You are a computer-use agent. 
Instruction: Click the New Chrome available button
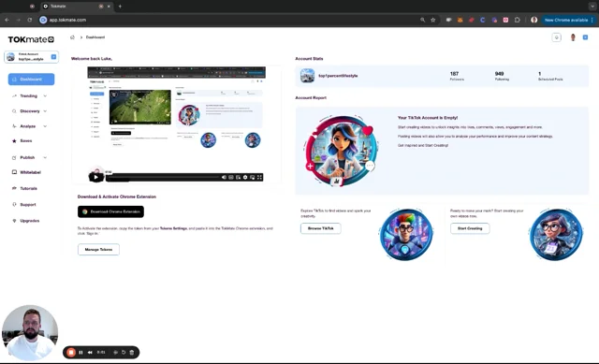coord(568,20)
